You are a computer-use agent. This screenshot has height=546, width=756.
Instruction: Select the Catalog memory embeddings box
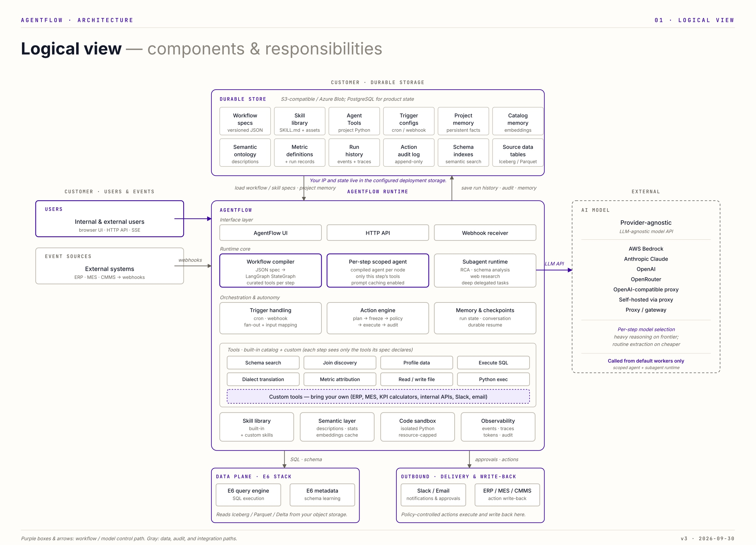(x=518, y=121)
